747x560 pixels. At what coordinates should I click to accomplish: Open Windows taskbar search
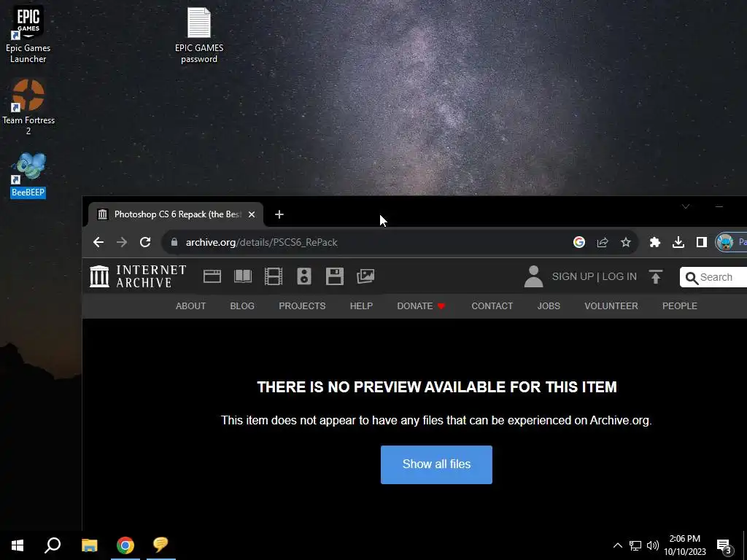pyautogui.click(x=53, y=545)
